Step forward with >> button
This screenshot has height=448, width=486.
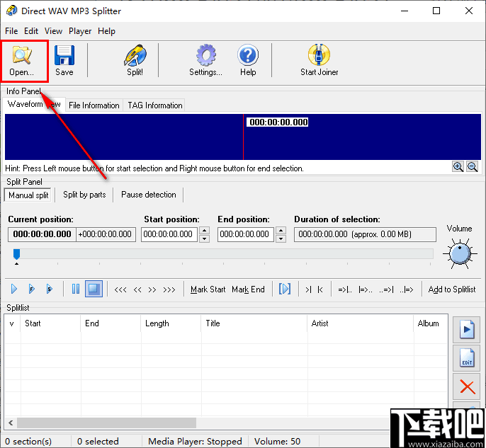(152, 289)
